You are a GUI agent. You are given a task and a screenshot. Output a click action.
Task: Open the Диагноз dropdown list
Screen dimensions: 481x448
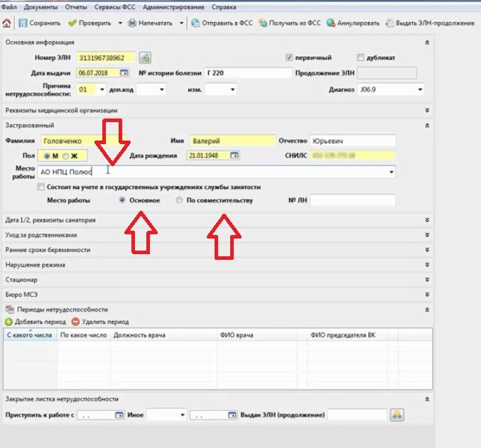[x=420, y=89]
